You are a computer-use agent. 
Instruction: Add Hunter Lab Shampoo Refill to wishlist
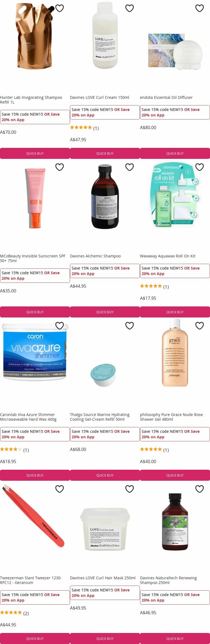(x=60, y=8)
